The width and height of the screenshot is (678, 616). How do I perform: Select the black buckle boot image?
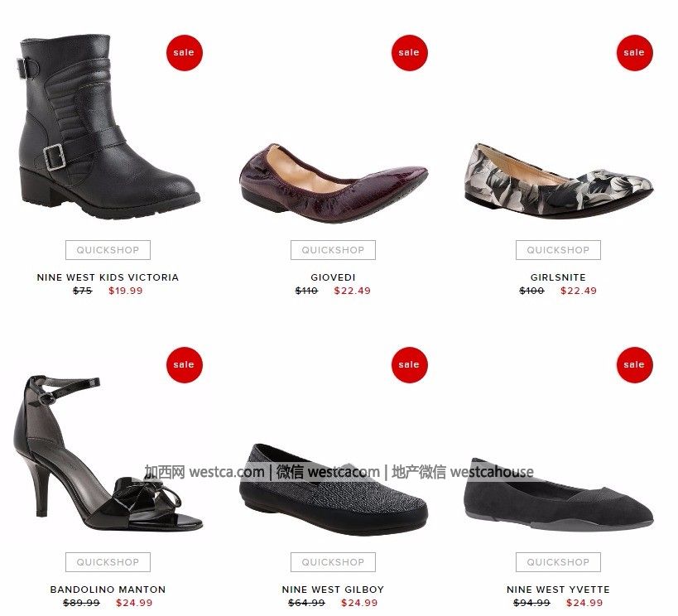108,127
